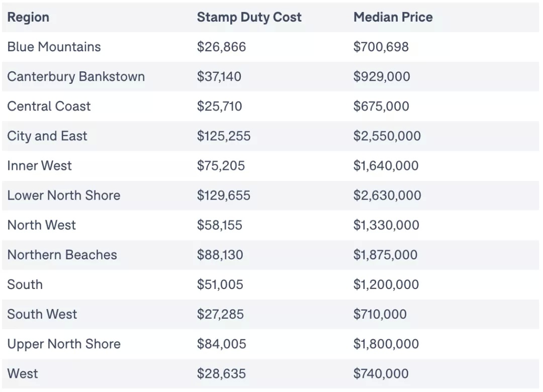Image resolution: width=543 pixels, height=392 pixels.
Task: Select the Lower North Shore cell
Action: 64,195
